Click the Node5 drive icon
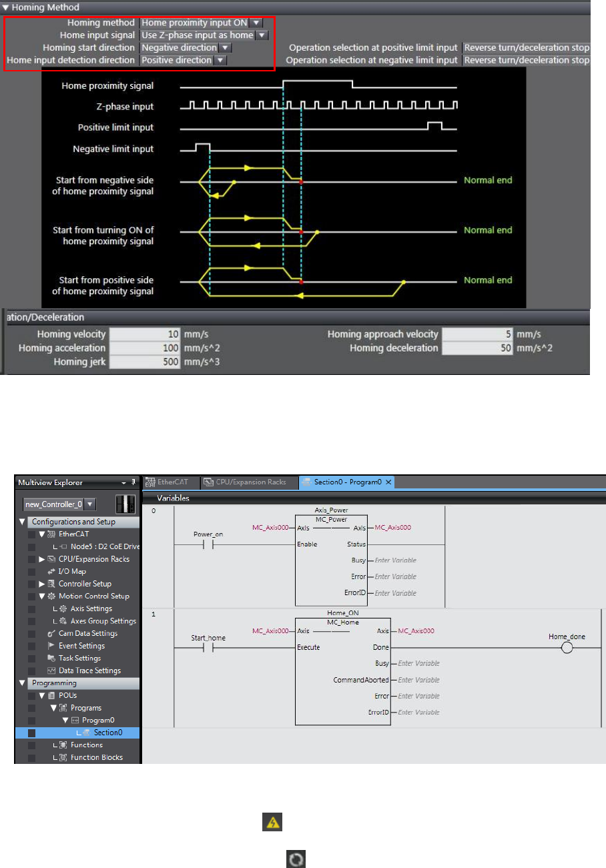This screenshot has width=606, height=868. pyautogui.click(x=64, y=546)
